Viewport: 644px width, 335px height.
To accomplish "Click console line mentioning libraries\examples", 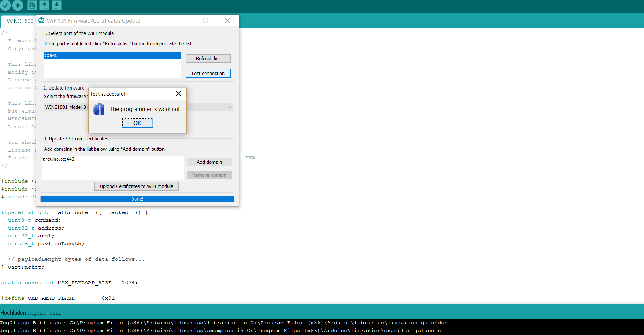I will tap(220, 331).
